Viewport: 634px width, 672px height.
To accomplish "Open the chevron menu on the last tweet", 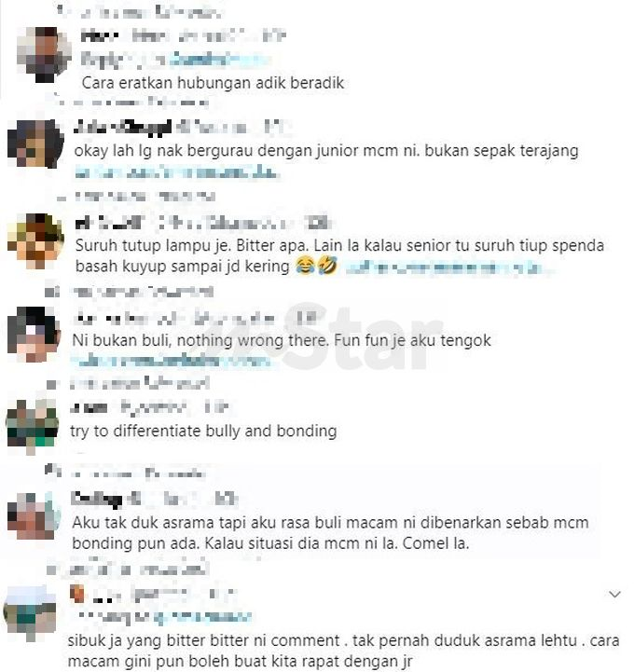I will [x=614, y=595].
